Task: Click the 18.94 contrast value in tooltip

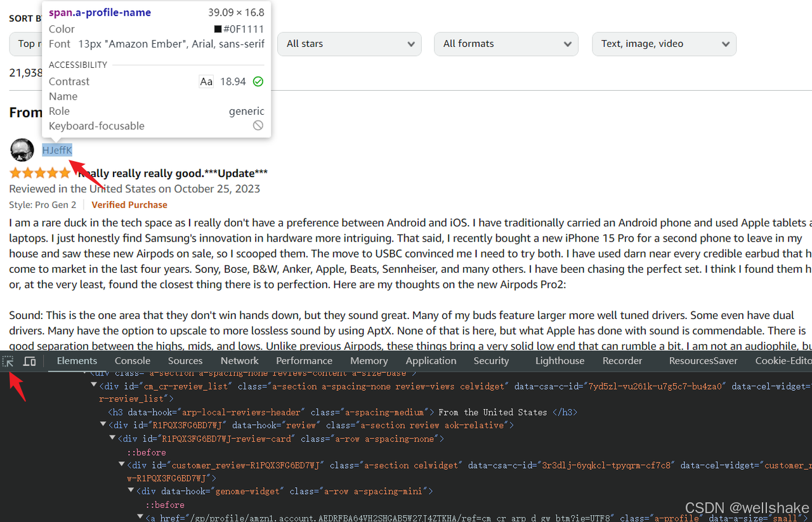Action: pos(233,81)
